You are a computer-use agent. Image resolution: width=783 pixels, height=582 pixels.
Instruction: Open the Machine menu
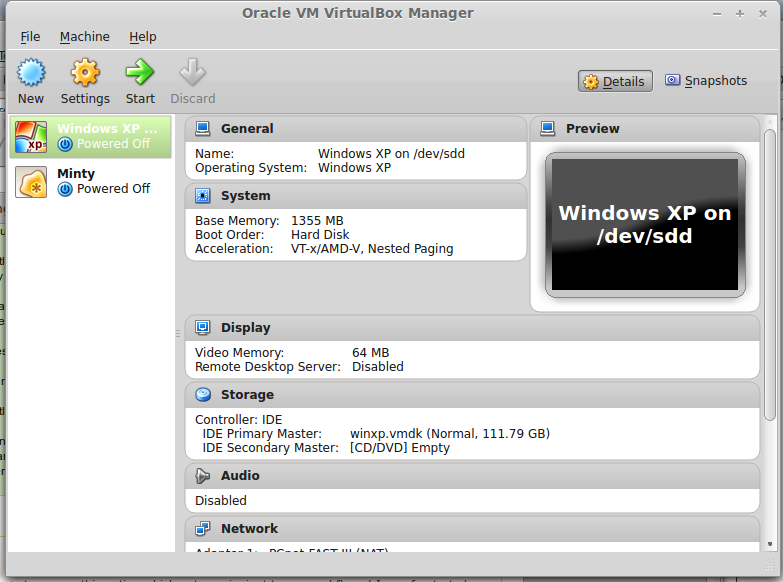pyautogui.click(x=85, y=37)
